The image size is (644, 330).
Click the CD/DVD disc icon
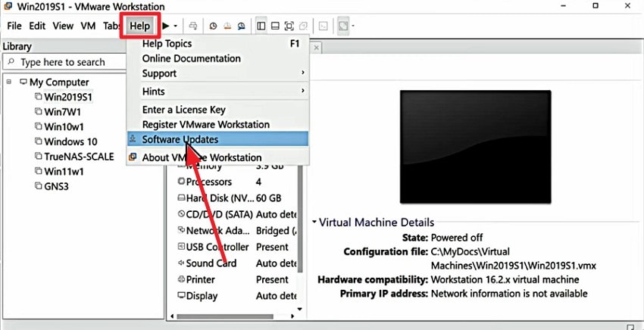[181, 213]
